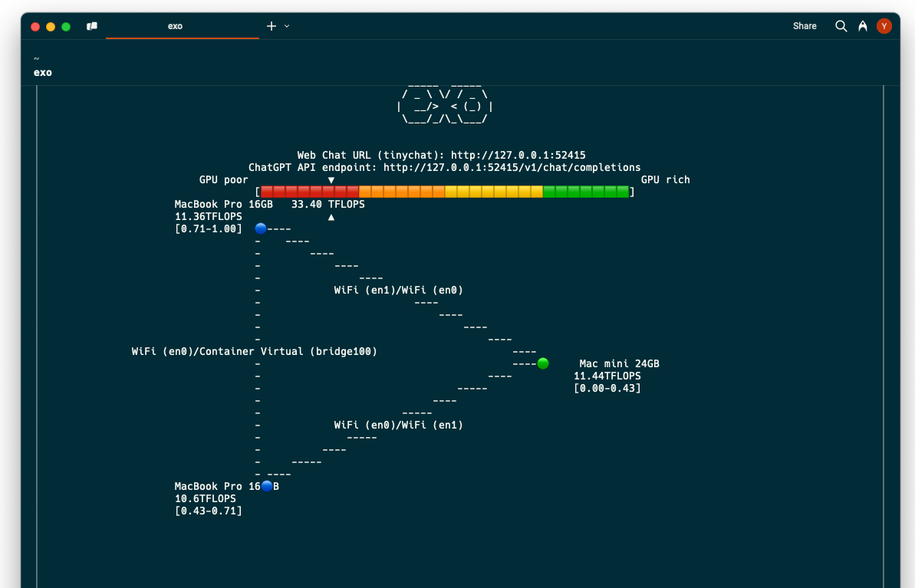The image size is (915, 588).
Task: Click the blue node dot next to [0.71-1.00]
Action: tap(261, 228)
